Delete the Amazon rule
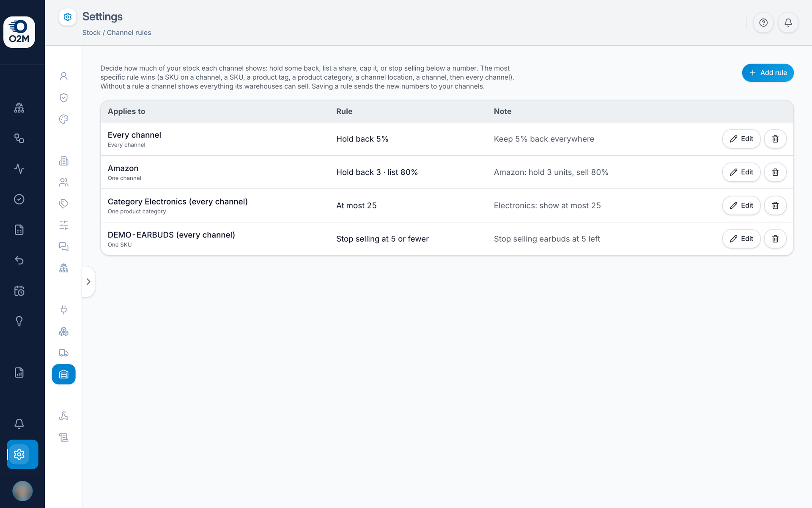Viewport: 812px width, 508px height. tap(775, 172)
